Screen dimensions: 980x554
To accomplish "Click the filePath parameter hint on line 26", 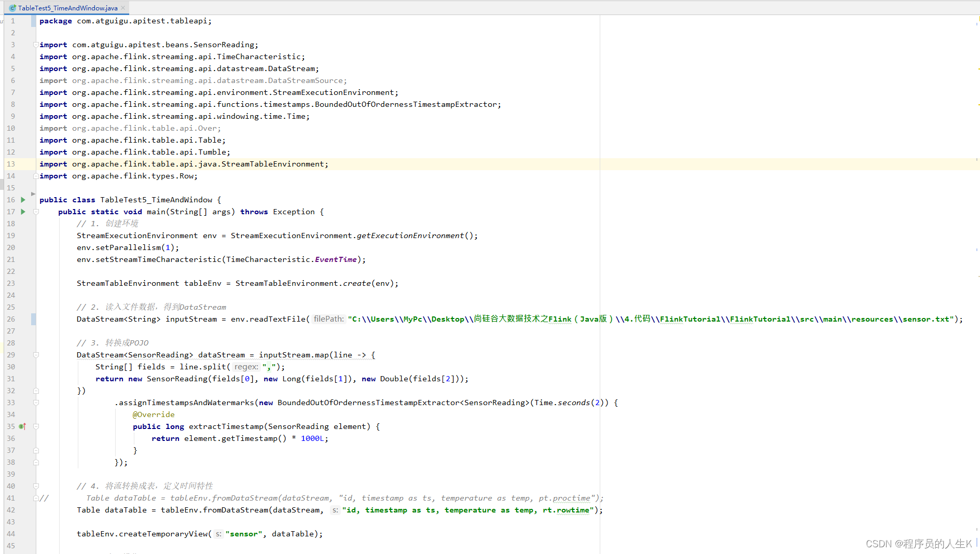I will (328, 319).
